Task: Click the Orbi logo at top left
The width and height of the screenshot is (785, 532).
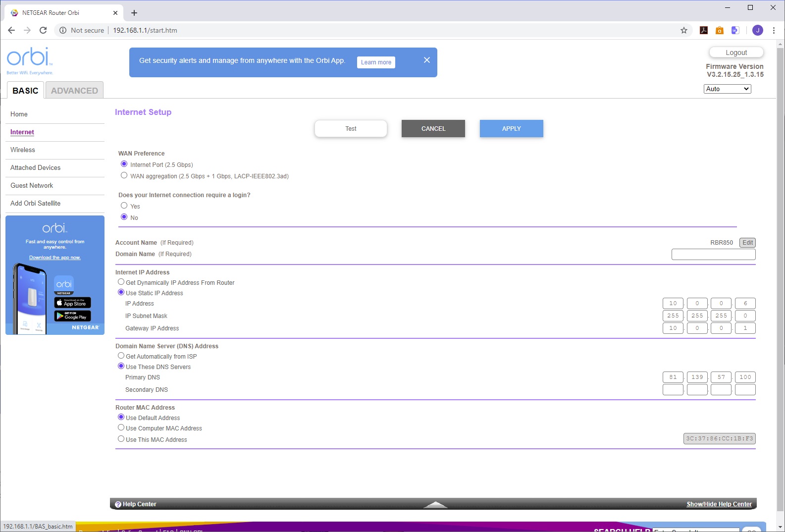Action: (30, 61)
